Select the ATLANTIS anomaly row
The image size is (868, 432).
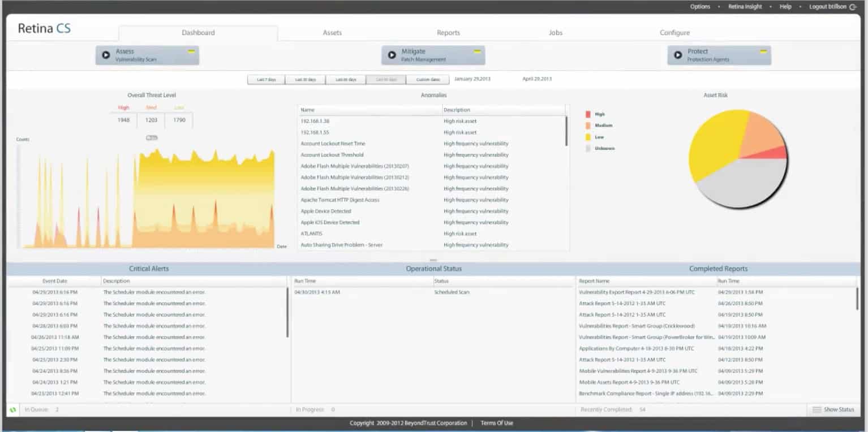(x=432, y=234)
